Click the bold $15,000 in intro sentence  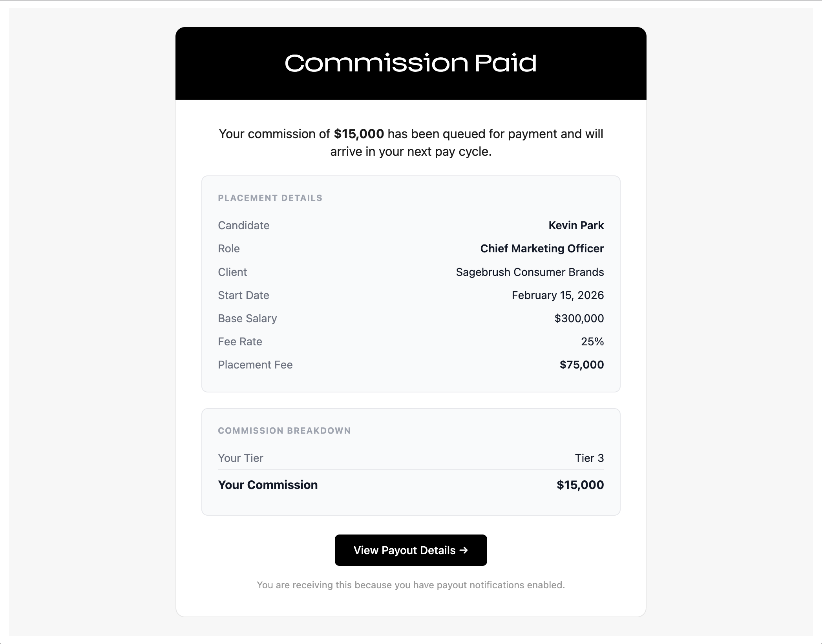(359, 134)
